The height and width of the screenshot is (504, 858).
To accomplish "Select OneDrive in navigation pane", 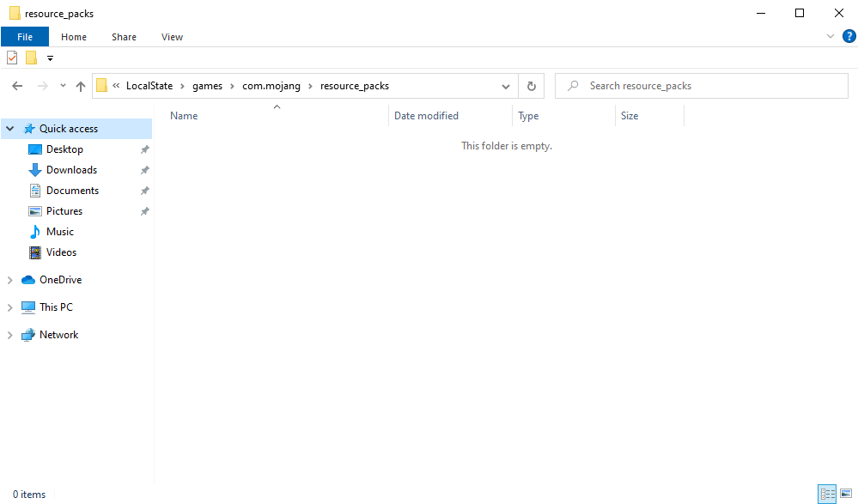I will [60, 280].
